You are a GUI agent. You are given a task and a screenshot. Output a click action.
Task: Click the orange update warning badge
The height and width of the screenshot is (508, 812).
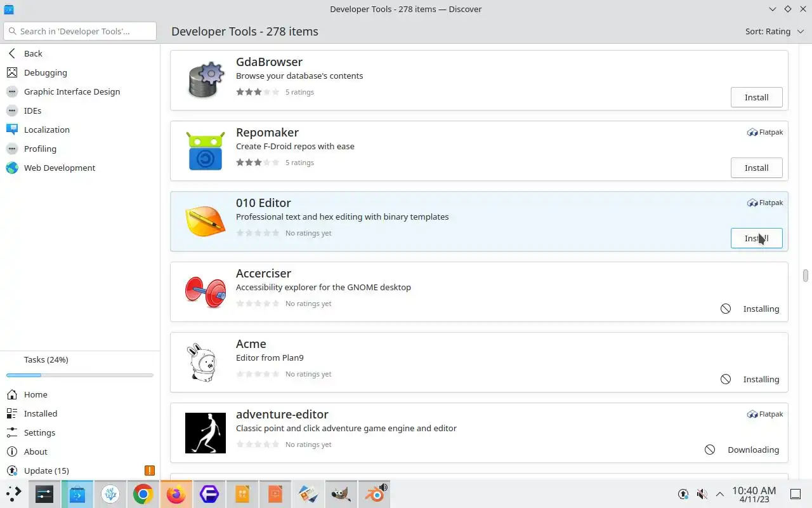(x=150, y=471)
